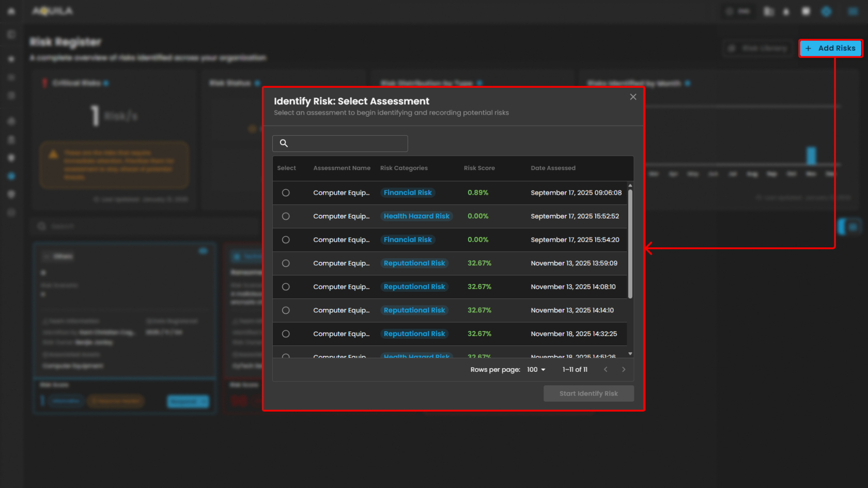Go to the previous page of assessments
The image size is (868, 488).
click(606, 370)
